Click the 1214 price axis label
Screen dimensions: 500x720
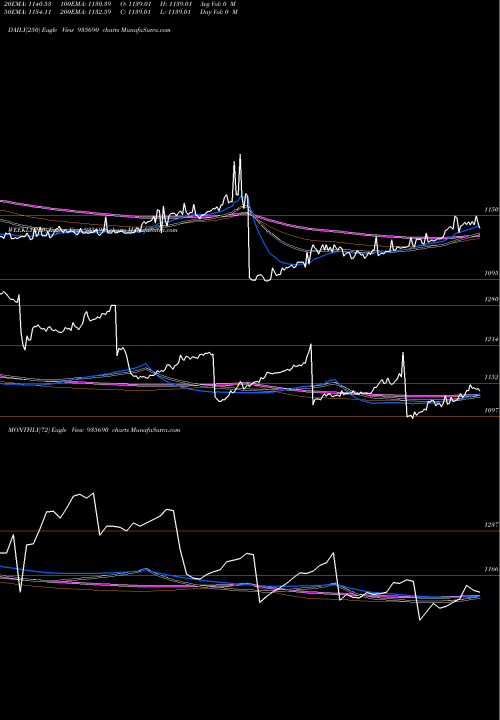(492, 339)
